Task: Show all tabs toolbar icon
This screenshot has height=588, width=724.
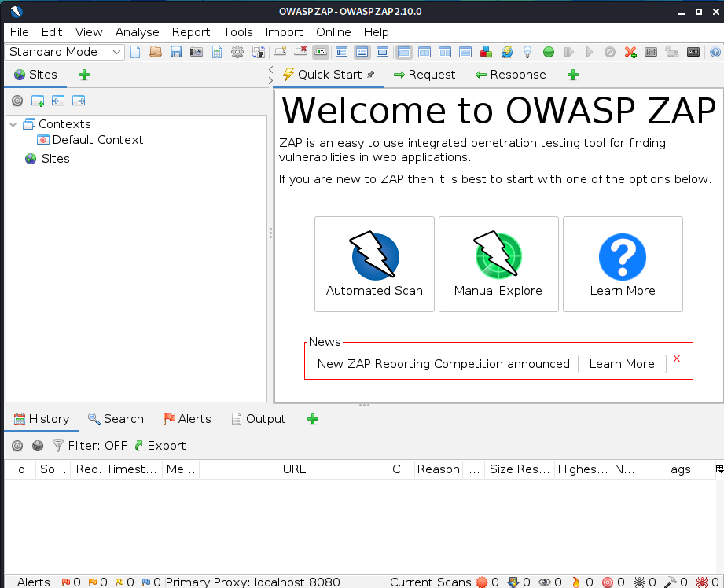Action: click(x=280, y=52)
